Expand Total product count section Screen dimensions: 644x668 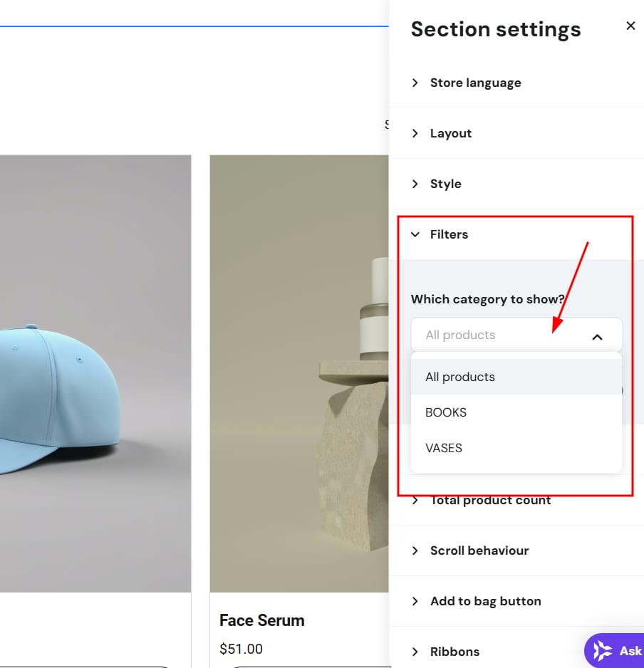point(490,501)
